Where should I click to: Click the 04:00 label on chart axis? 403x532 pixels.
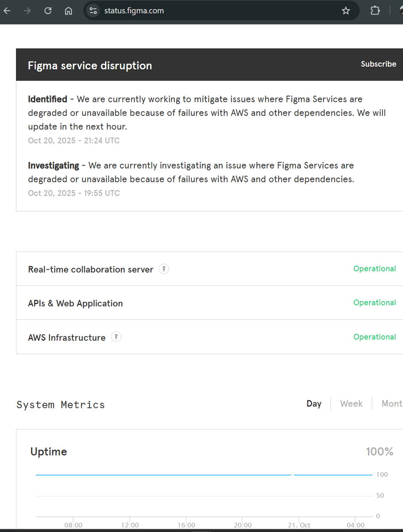pyautogui.click(x=356, y=525)
